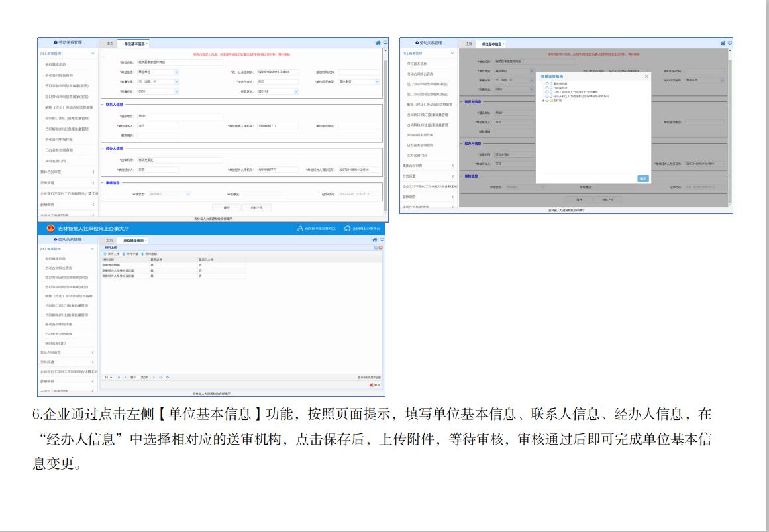Open 实时名册打印 in the form screenshot sidebar
This screenshot has height=532, width=769.
point(56,161)
